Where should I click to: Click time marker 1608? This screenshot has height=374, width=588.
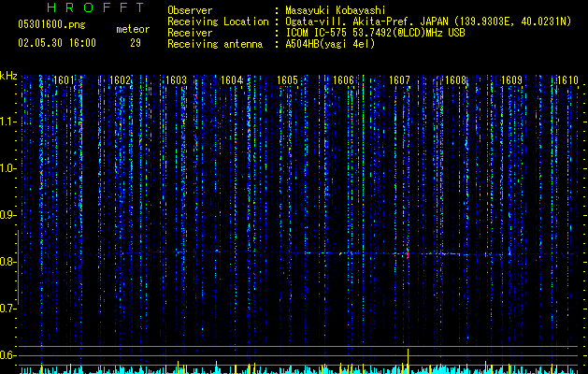pos(455,80)
